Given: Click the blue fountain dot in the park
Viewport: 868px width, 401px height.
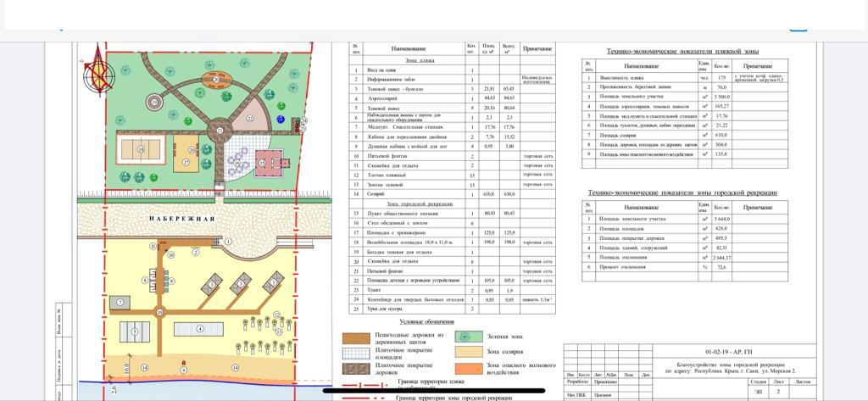Looking at the screenshot, I should (x=281, y=120).
